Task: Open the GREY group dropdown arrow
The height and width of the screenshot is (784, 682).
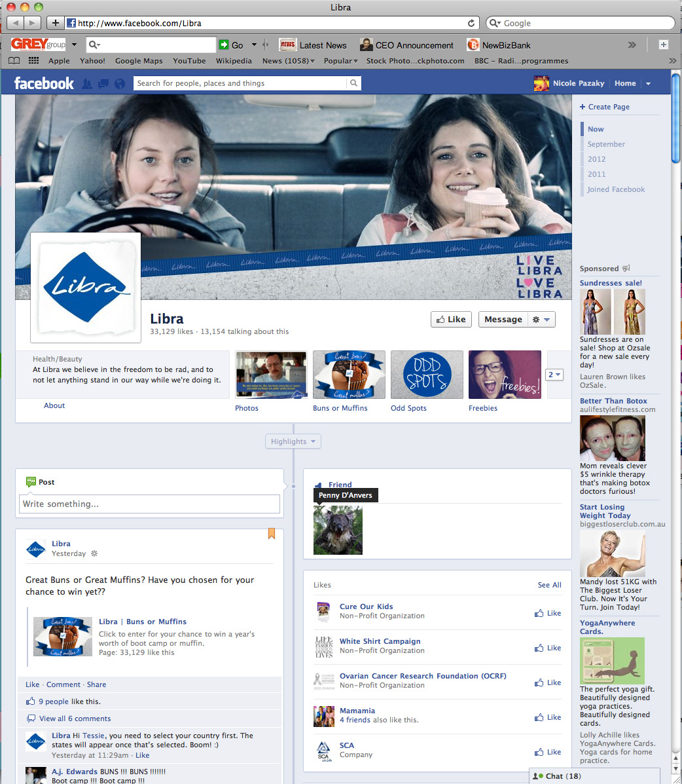Action: pos(75,45)
